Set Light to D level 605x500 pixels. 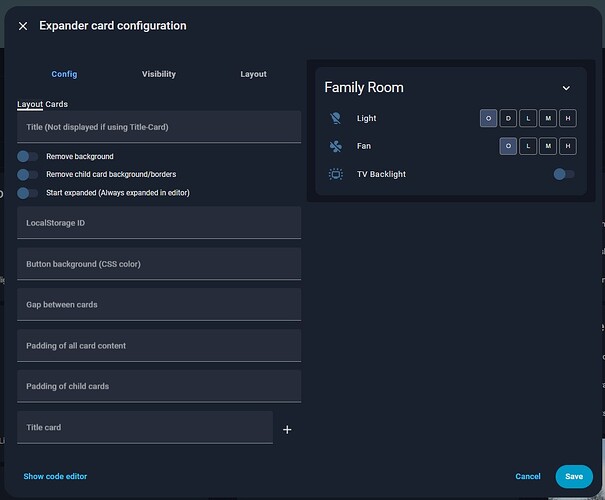point(508,118)
